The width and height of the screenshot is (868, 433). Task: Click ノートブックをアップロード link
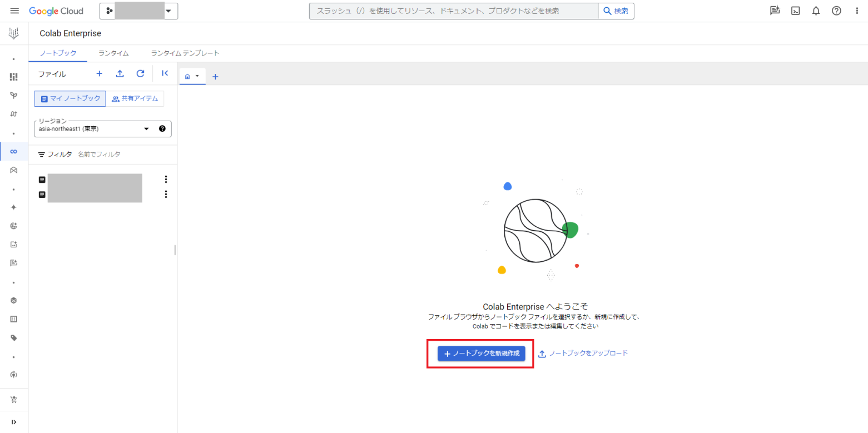(583, 354)
